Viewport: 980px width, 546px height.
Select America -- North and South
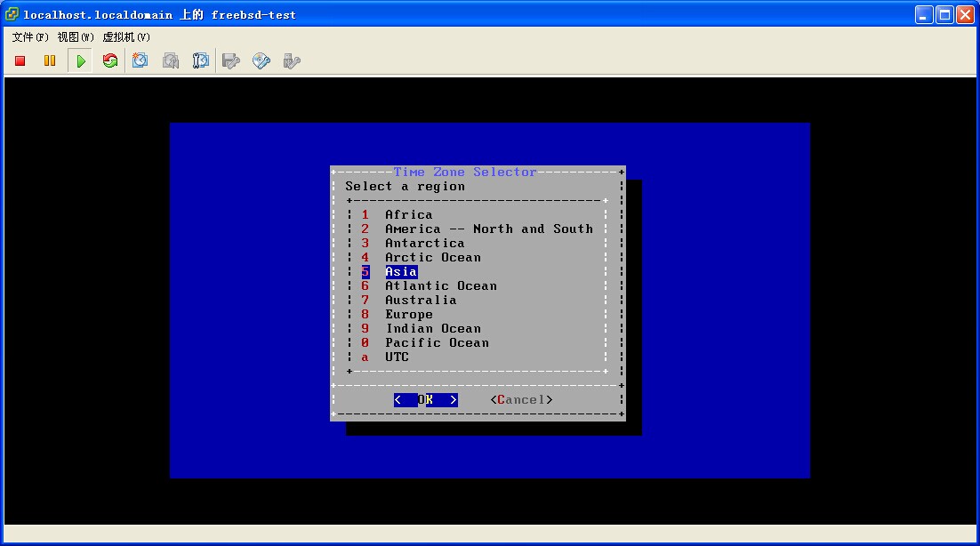pos(488,229)
